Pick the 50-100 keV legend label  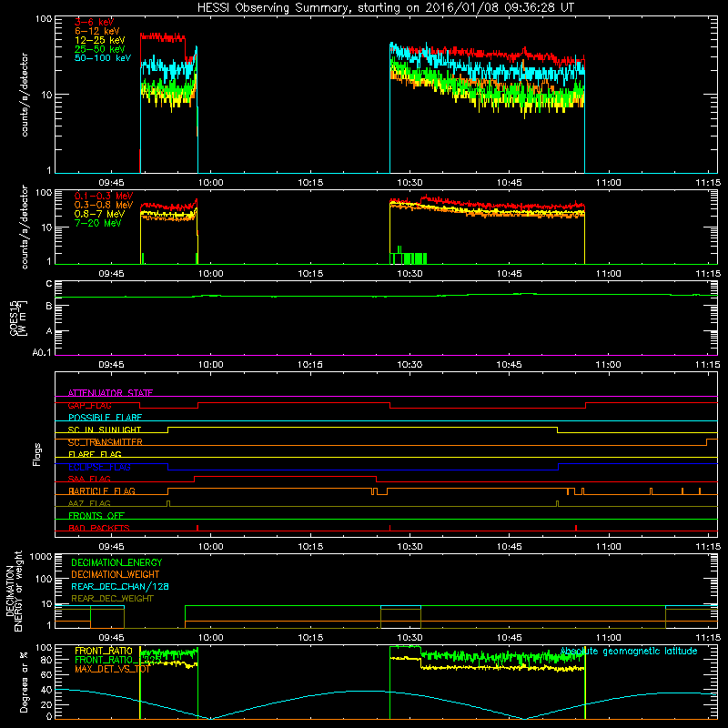pyautogui.click(x=103, y=58)
